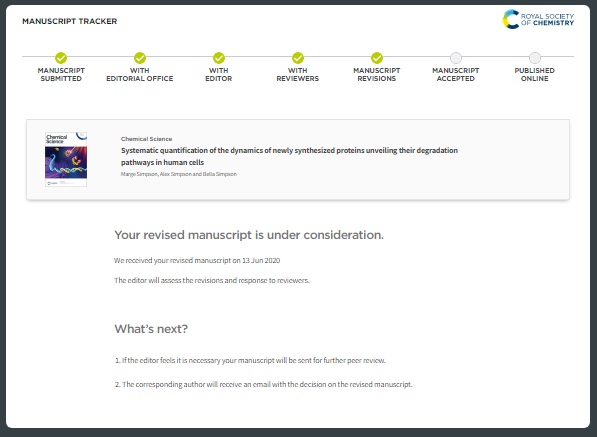Click the Chemical Science journal name
Viewport: 597px width, 437px height.
[147, 139]
